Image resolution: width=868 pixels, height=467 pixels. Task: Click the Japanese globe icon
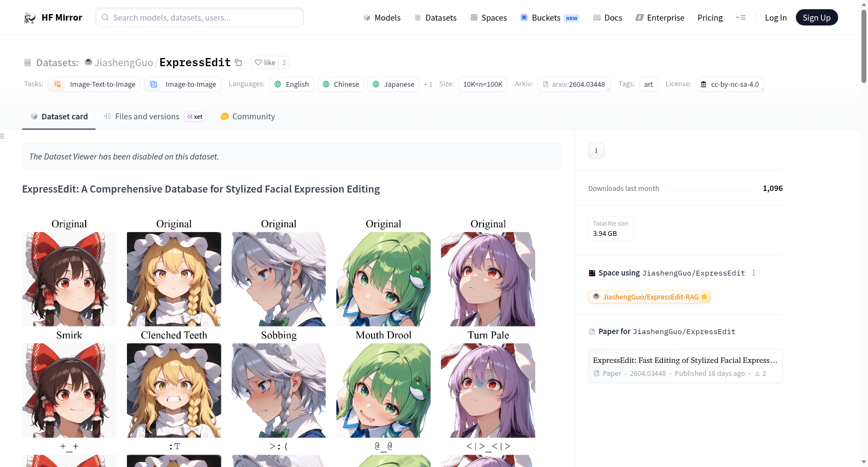(x=376, y=84)
